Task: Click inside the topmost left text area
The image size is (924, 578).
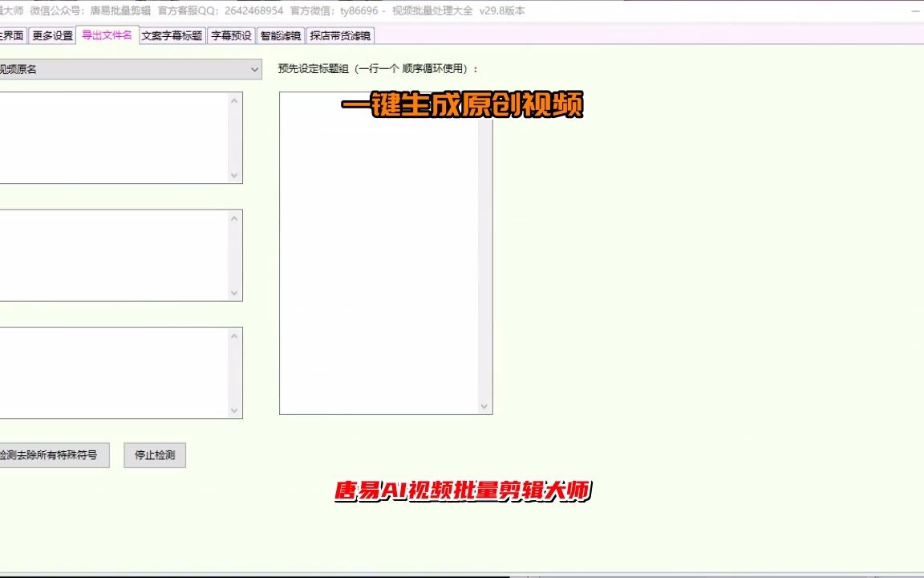Action: pyautogui.click(x=112, y=136)
